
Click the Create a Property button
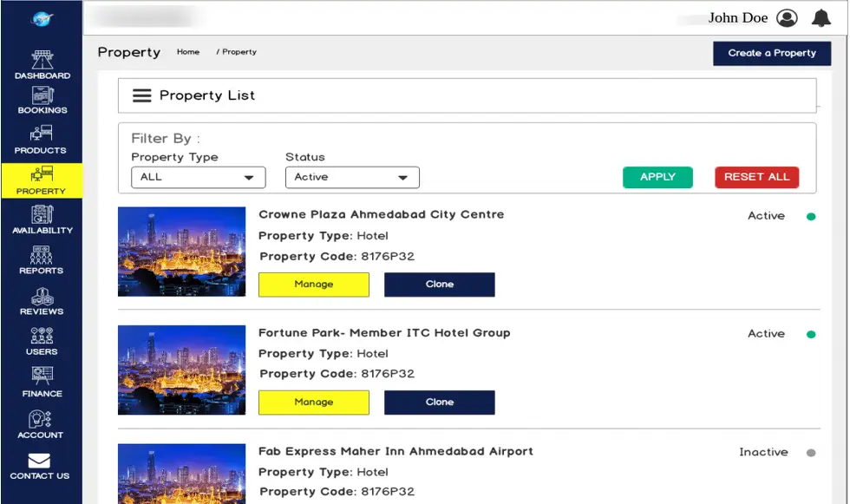click(772, 54)
